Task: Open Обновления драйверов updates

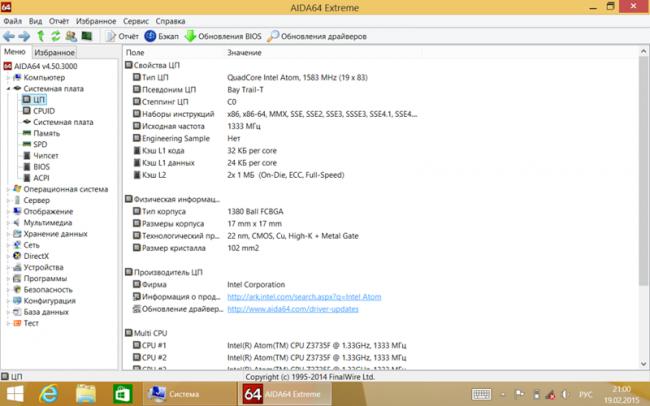Action: click(x=317, y=36)
